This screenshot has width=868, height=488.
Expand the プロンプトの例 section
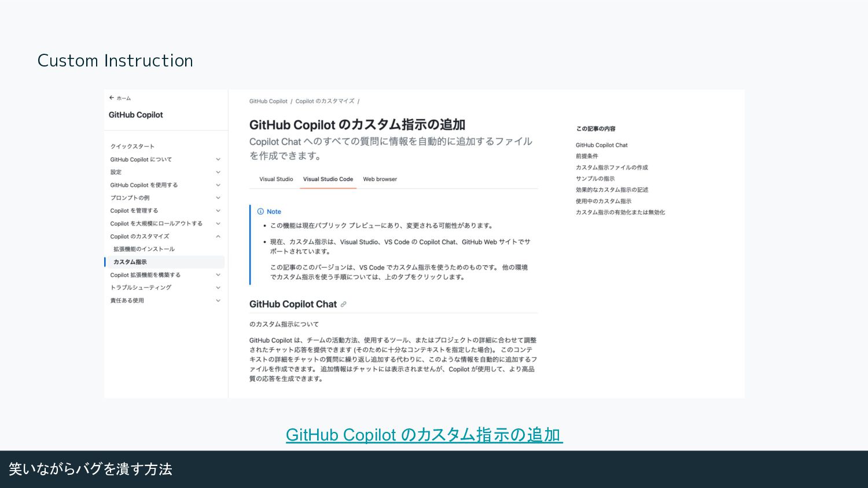click(218, 198)
